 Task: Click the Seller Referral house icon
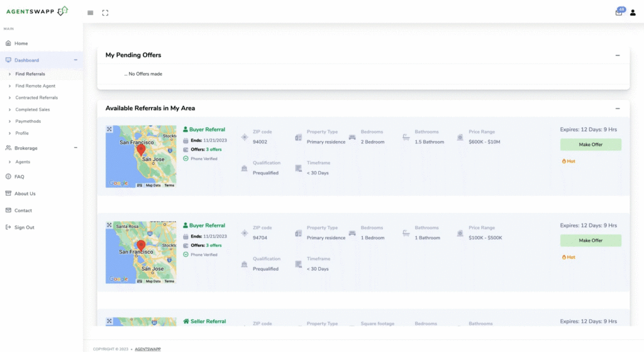(186, 321)
